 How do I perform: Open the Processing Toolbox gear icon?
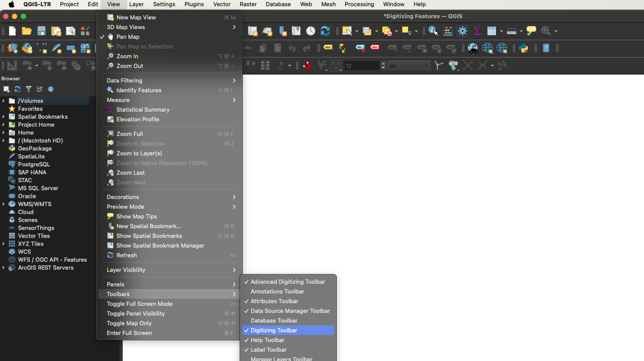click(x=462, y=31)
